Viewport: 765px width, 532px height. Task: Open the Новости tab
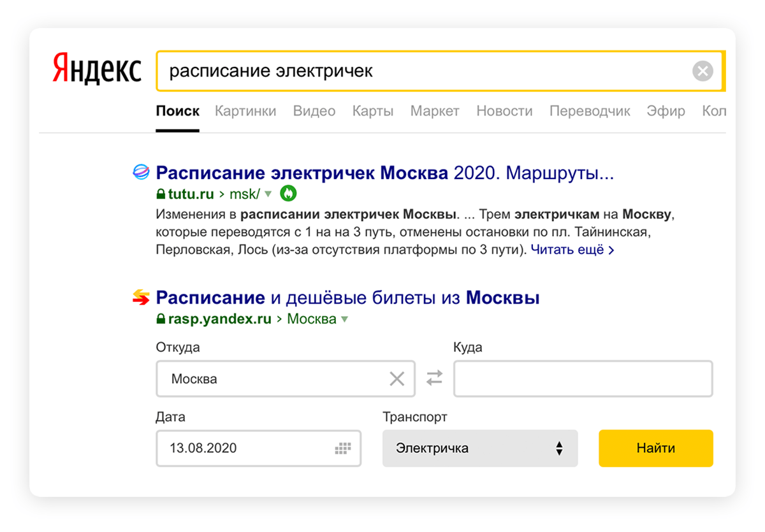pyautogui.click(x=504, y=111)
